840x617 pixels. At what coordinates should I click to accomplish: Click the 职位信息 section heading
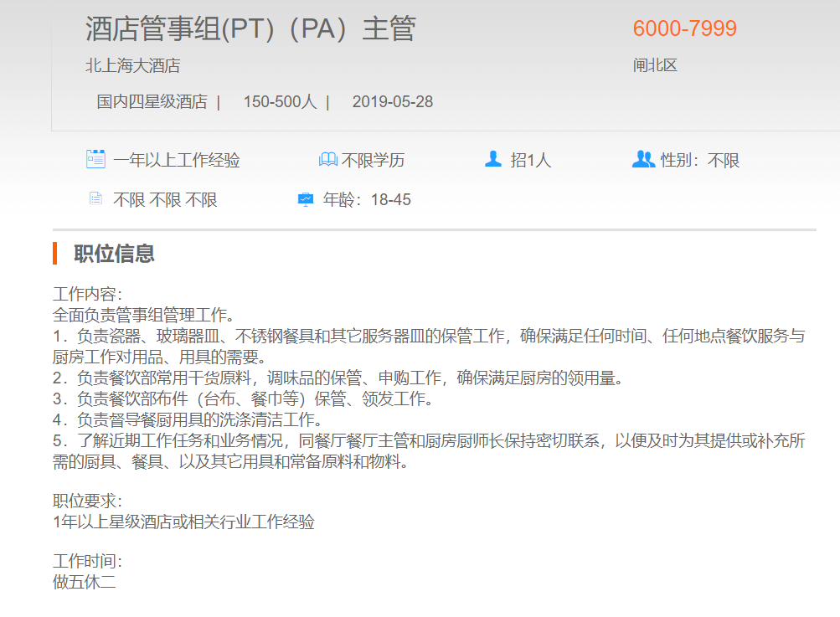coord(114,254)
